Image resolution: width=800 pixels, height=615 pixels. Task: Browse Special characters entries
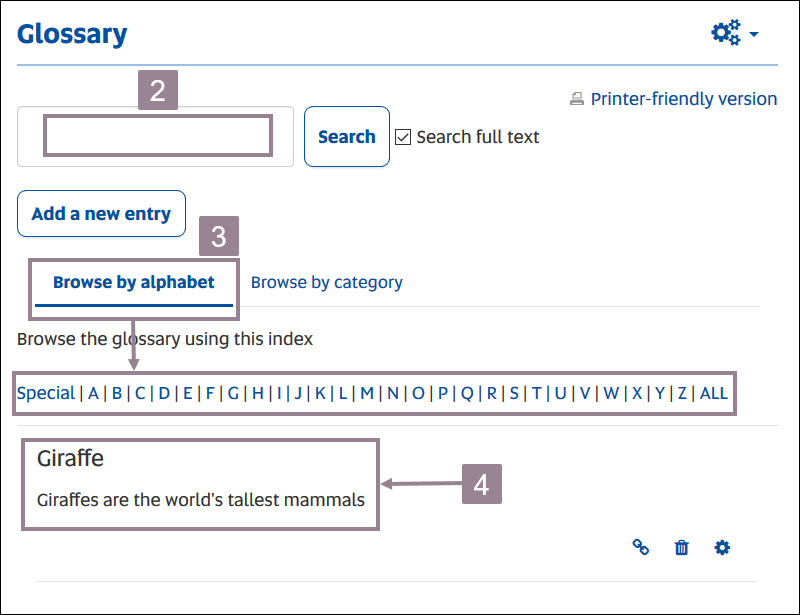[x=45, y=393]
